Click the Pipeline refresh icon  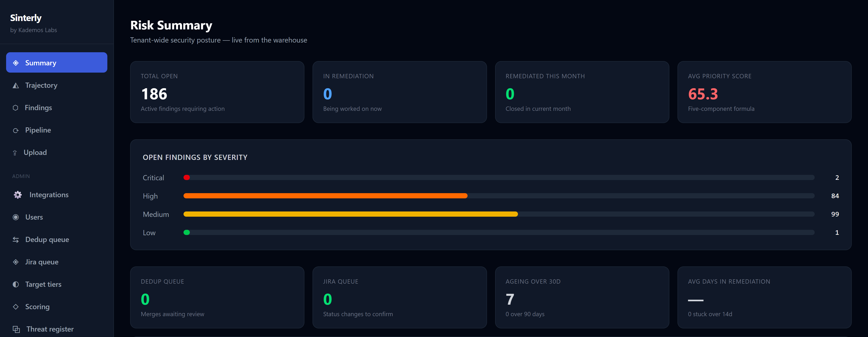(16, 130)
